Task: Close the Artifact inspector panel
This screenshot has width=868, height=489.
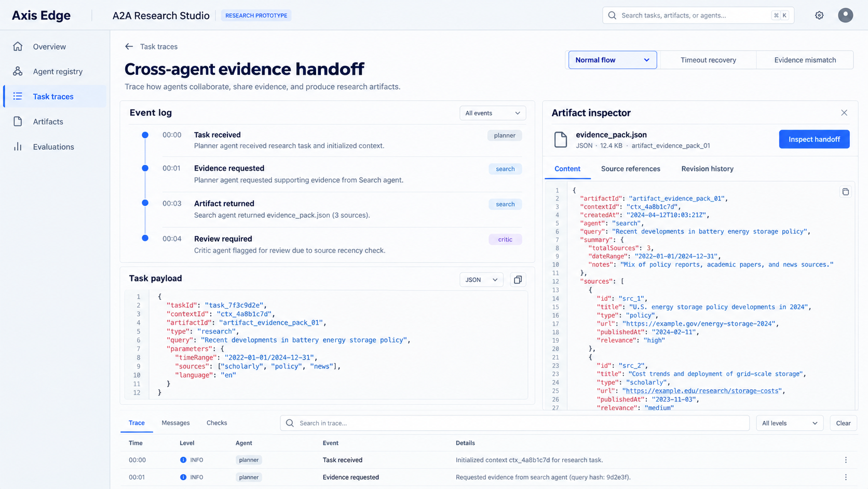Action: (844, 113)
